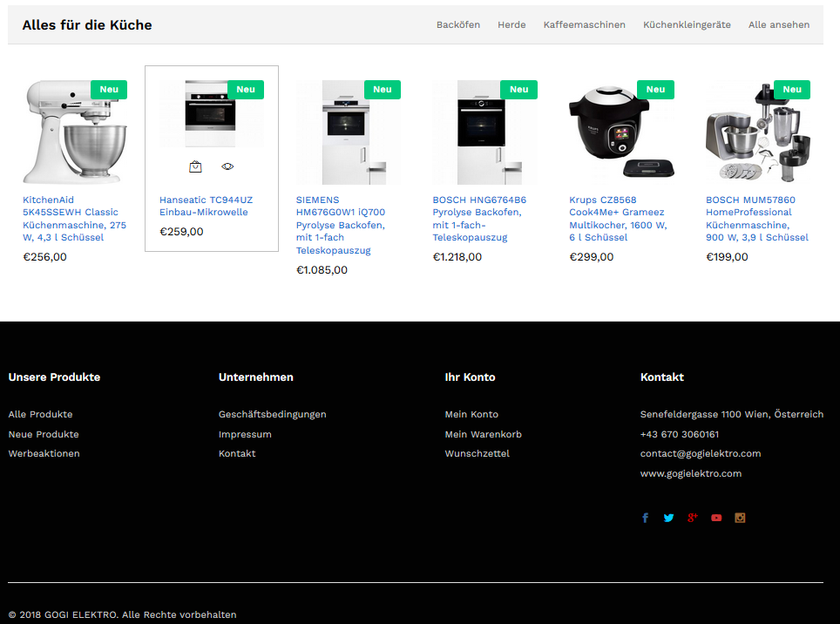Click the BOSCH HNG6764B6 oven image

pyautogui.click(x=484, y=132)
